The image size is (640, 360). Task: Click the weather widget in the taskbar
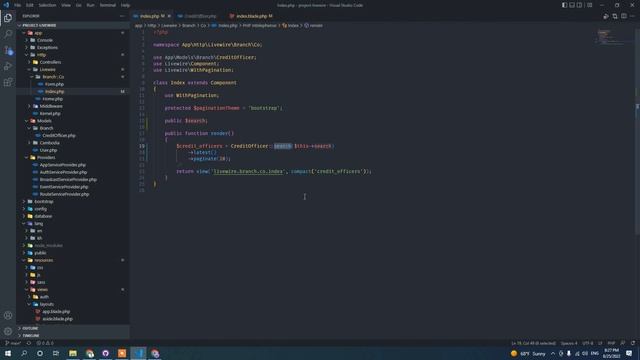(529, 353)
